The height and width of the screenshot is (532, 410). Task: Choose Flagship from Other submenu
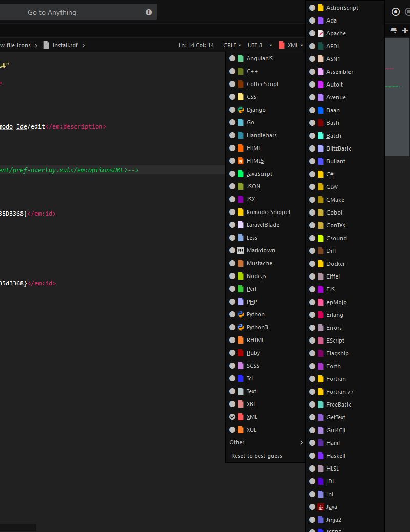(345, 353)
